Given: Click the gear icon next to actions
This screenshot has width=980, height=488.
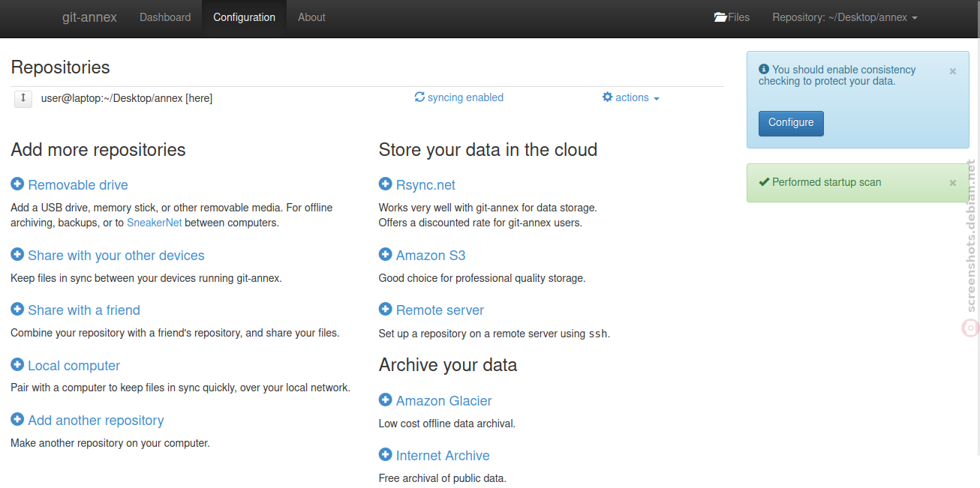Looking at the screenshot, I should pyautogui.click(x=607, y=97).
